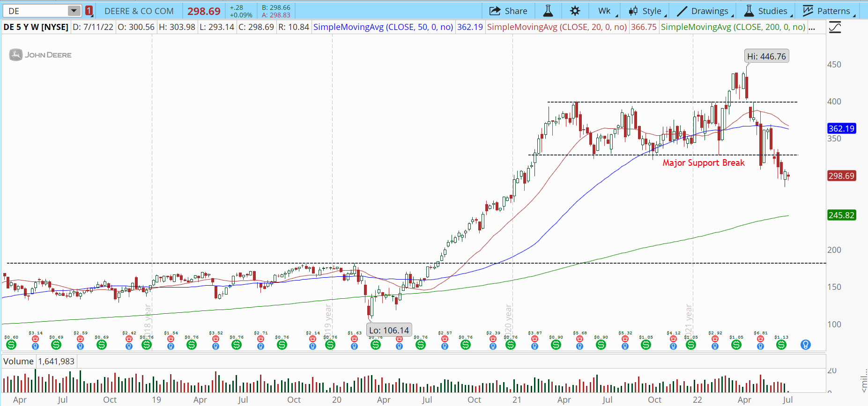Click the B: 298.66 bid price

click(276, 7)
